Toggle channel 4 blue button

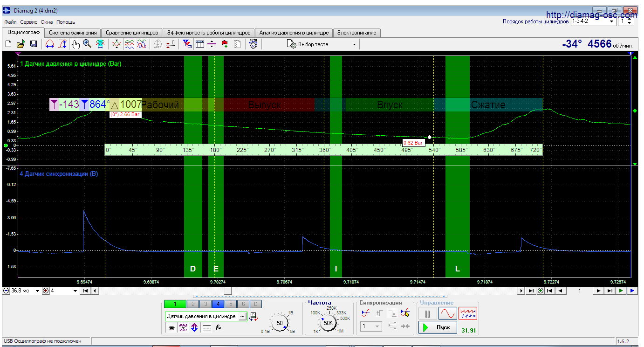[219, 304]
